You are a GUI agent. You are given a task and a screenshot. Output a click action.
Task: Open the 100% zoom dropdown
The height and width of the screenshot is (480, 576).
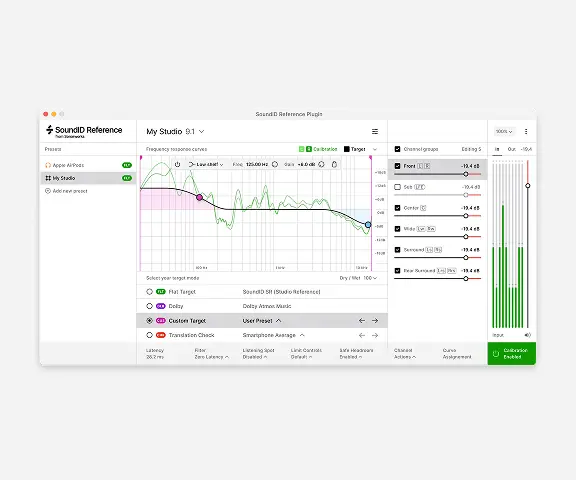[x=504, y=131]
